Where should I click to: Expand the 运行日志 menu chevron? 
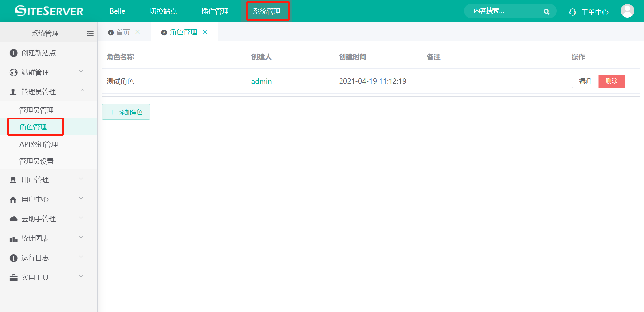[x=81, y=257]
